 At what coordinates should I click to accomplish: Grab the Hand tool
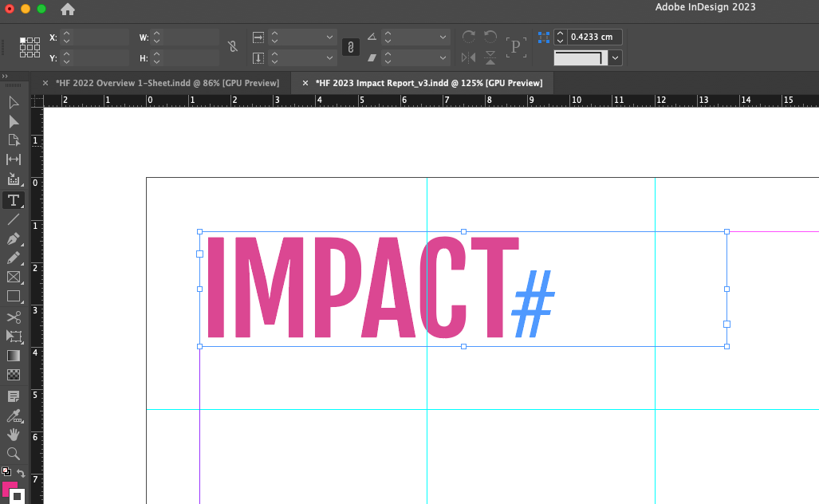13,435
